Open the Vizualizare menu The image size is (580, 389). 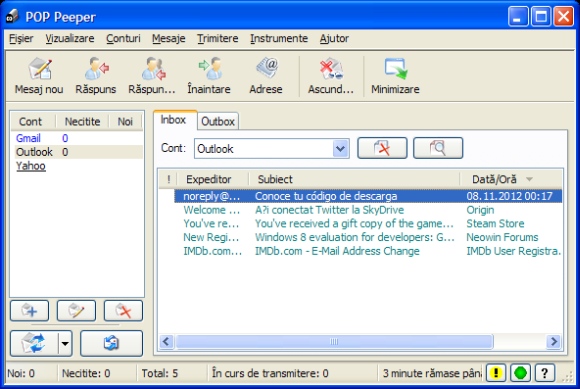[x=70, y=38]
